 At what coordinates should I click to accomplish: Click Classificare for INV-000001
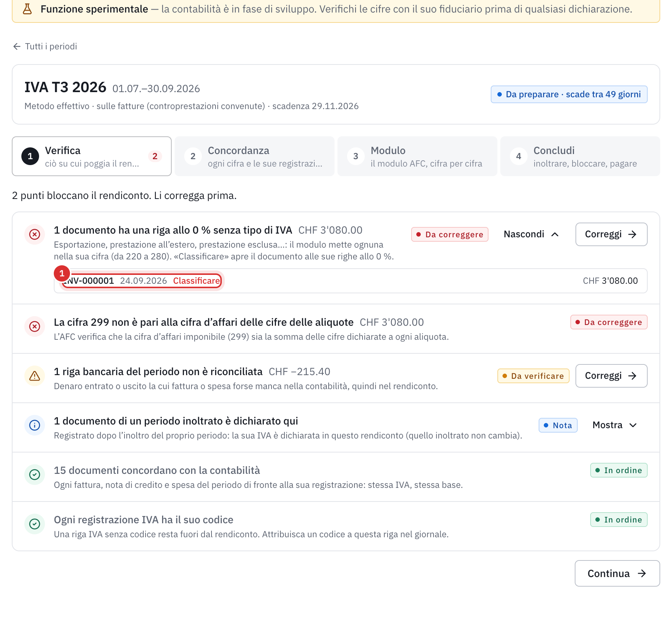197,281
